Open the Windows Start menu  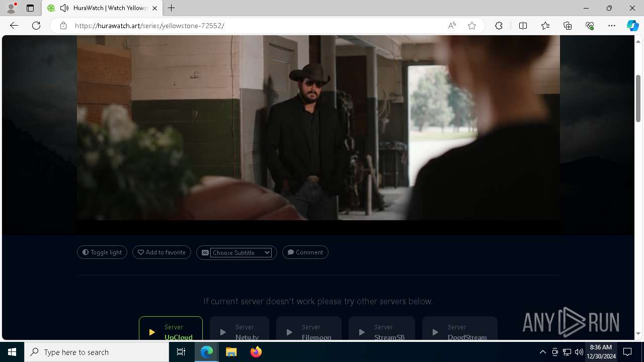[x=12, y=352]
